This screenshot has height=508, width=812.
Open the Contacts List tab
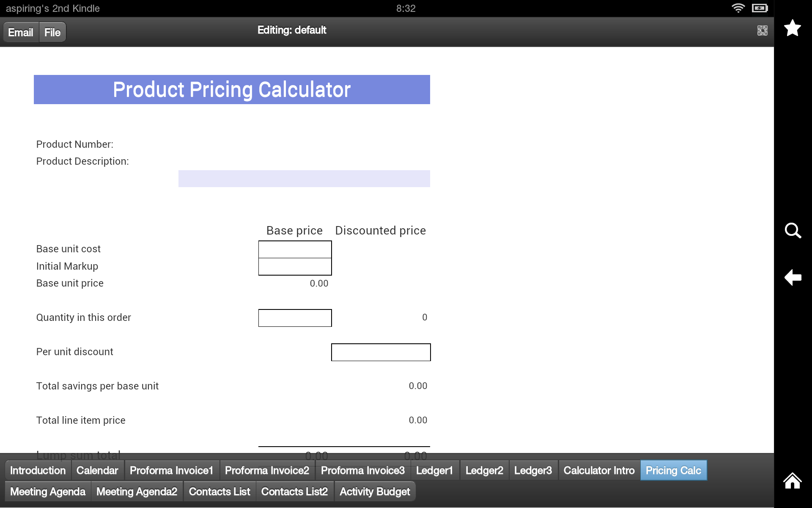[219, 491]
